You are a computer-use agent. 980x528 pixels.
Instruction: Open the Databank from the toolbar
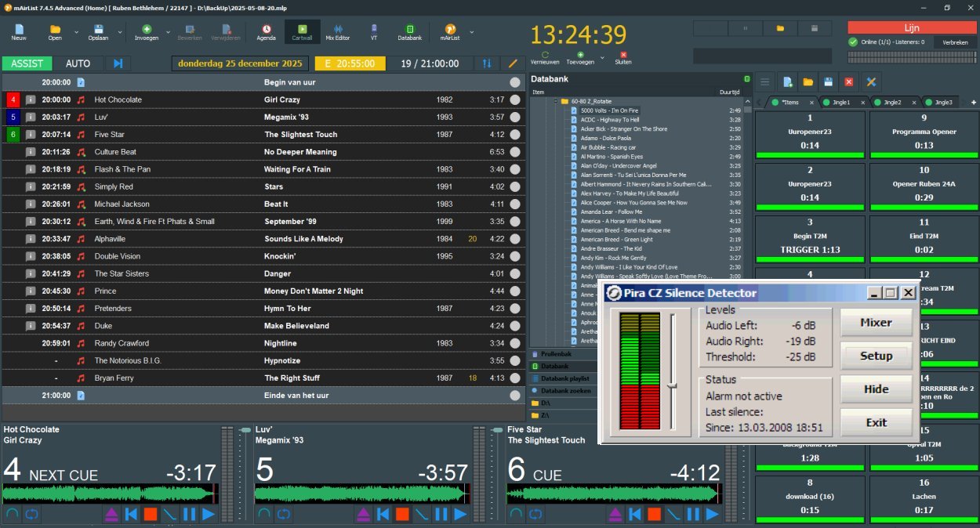pos(409,31)
